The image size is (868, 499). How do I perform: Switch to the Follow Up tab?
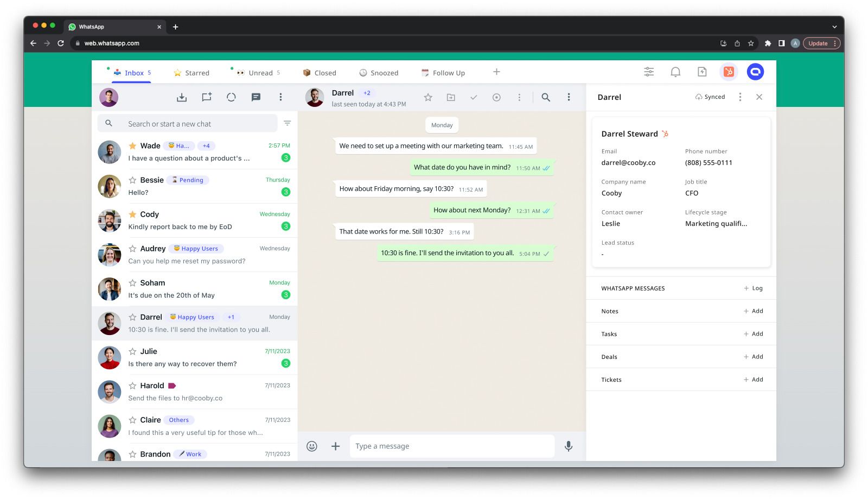click(443, 73)
